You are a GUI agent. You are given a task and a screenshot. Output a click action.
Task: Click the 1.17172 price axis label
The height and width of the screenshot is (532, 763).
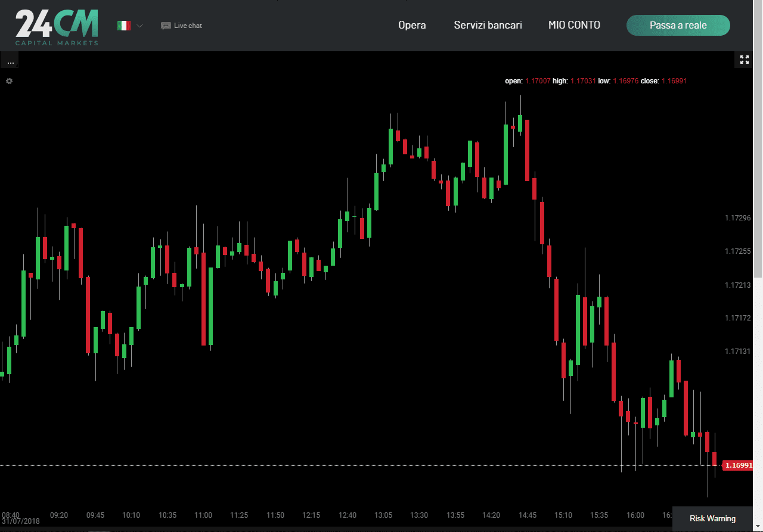(737, 318)
